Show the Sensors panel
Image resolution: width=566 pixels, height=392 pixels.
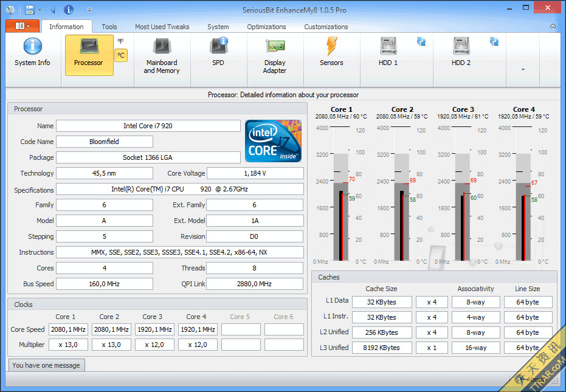331,53
